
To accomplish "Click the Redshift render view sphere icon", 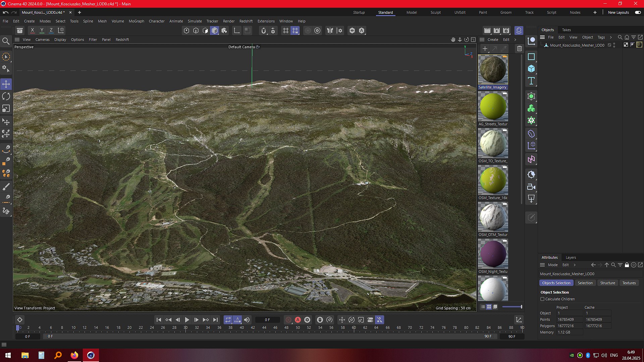I will (519, 31).
